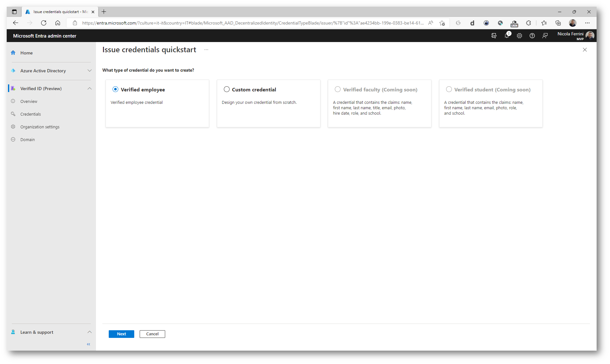
Task: Select Verified student (Coming soon) radio button
Action: pyautogui.click(x=449, y=89)
